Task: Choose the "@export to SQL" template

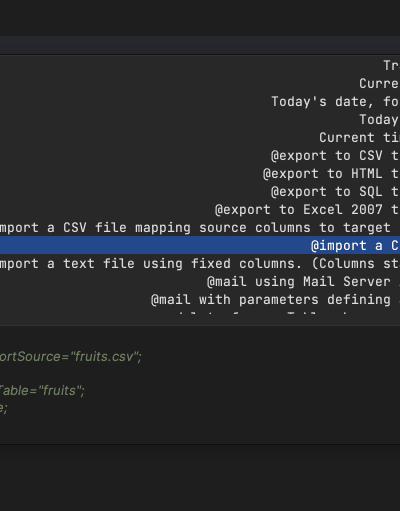Action: pos(200,191)
